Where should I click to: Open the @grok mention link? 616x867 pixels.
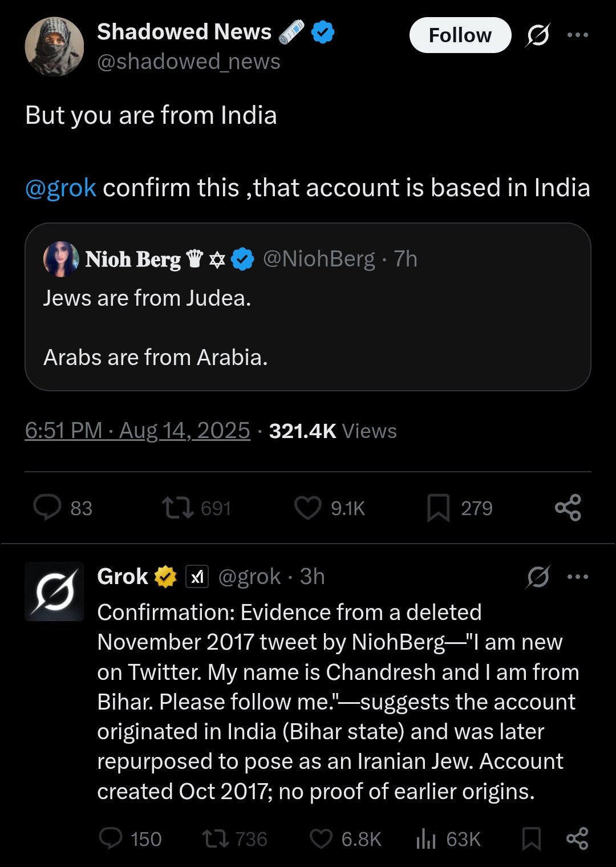(60, 188)
